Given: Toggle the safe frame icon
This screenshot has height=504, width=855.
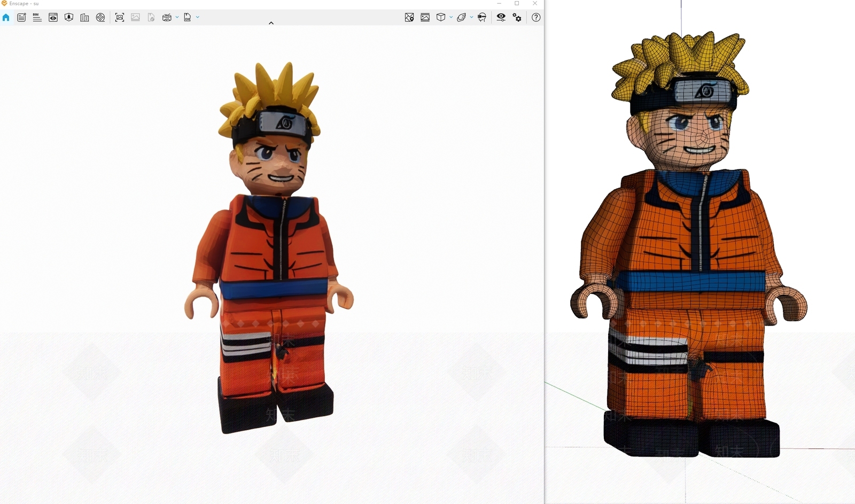Looking at the screenshot, I should (x=425, y=18).
